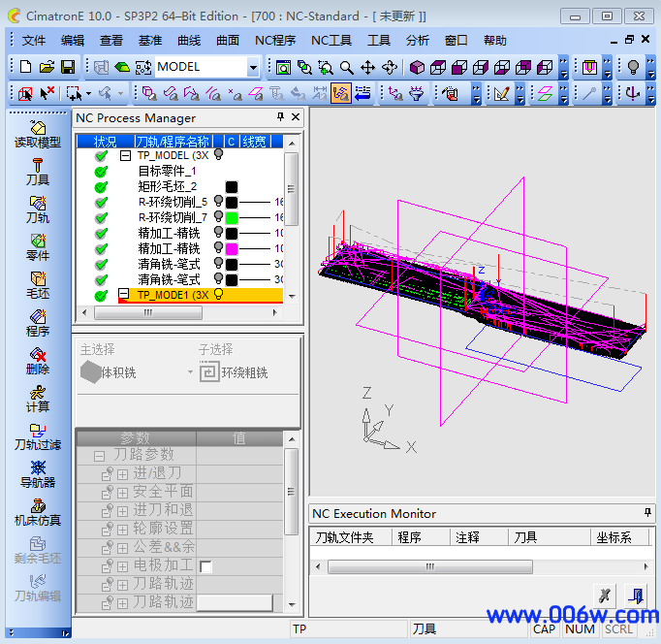The width and height of the screenshot is (661, 644).
Task: Click the Rotate view toolbar icon
Action: 390,68
